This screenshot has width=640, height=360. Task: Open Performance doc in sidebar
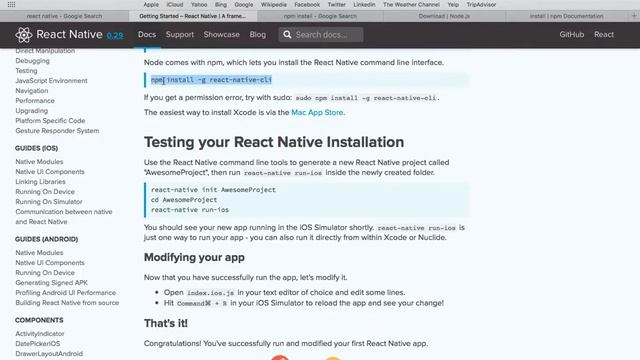click(x=35, y=101)
